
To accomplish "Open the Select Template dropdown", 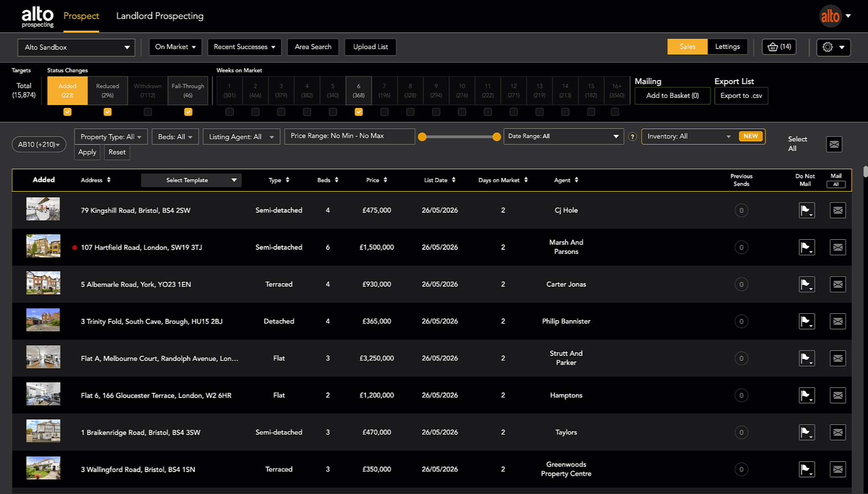I will coord(191,180).
